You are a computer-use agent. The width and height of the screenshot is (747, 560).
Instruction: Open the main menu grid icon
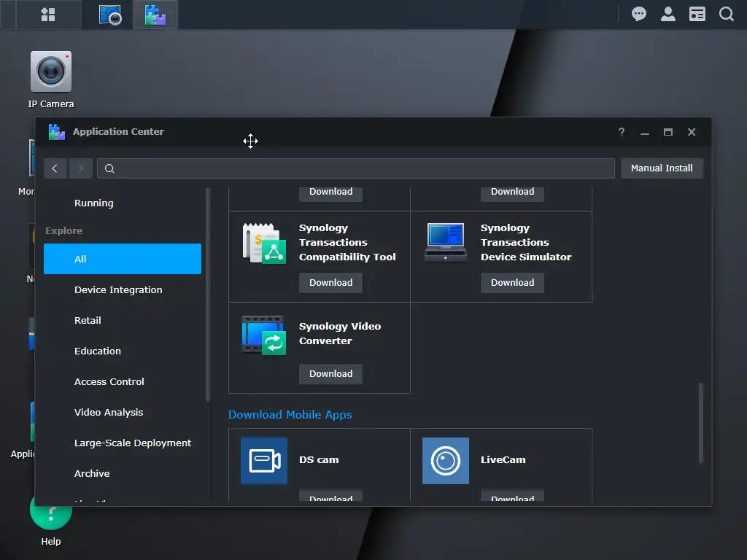pos(48,15)
